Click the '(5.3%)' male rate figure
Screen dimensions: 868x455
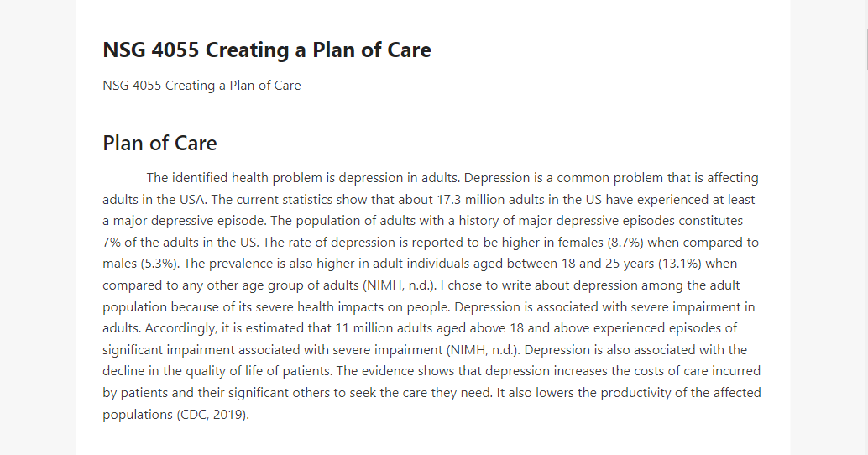pyautogui.click(x=160, y=264)
